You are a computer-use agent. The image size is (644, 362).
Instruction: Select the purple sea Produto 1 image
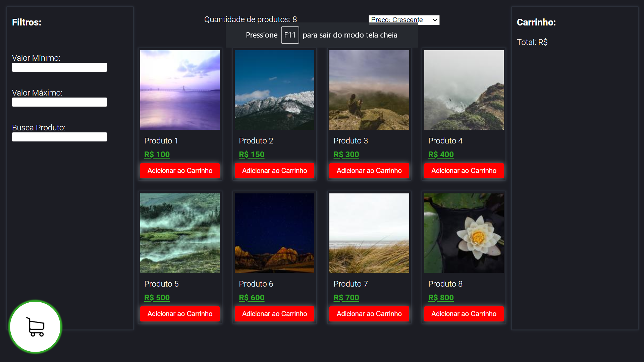point(180,90)
